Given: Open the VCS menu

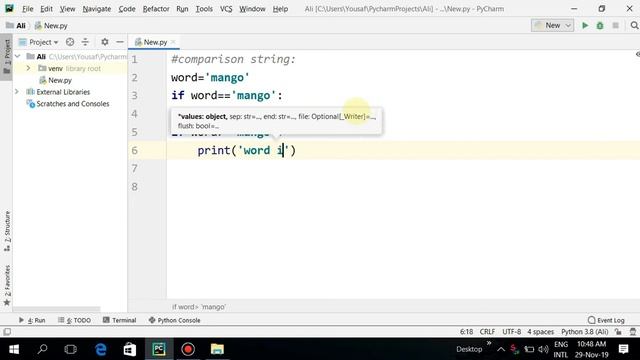Looking at the screenshot, I should pyautogui.click(x=226, y=9).
